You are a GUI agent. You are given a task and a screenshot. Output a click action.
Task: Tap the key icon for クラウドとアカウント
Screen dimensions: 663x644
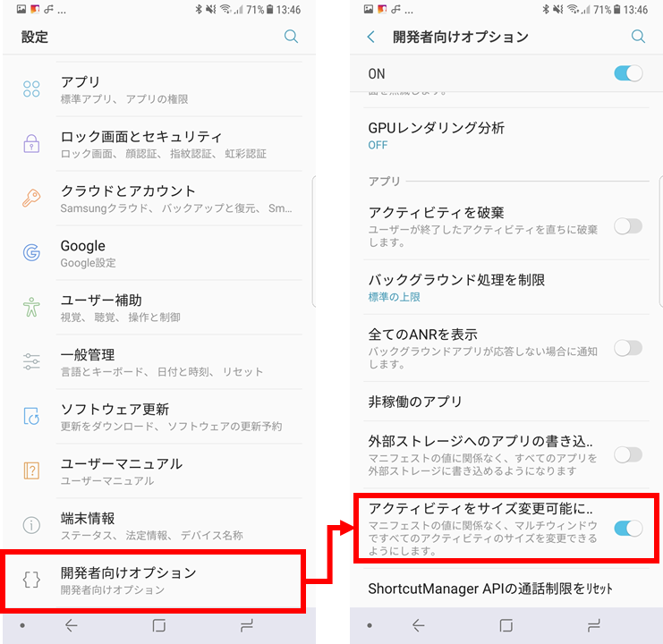tap(31, 198)
